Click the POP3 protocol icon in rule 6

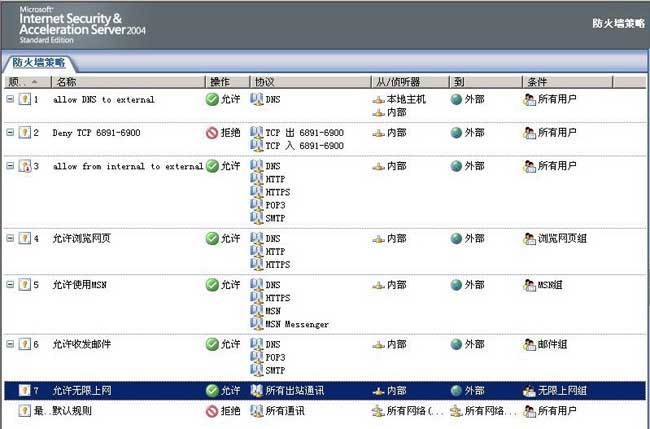point(257,357)
